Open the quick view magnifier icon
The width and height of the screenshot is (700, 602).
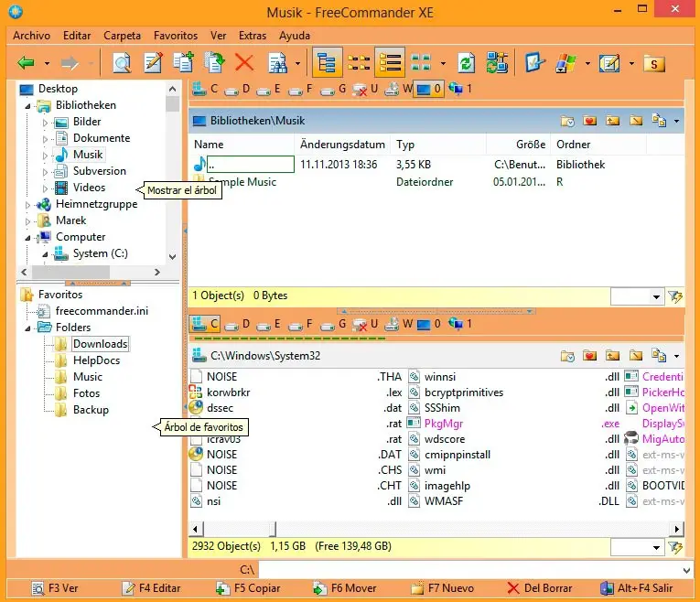tap(122, 63)
